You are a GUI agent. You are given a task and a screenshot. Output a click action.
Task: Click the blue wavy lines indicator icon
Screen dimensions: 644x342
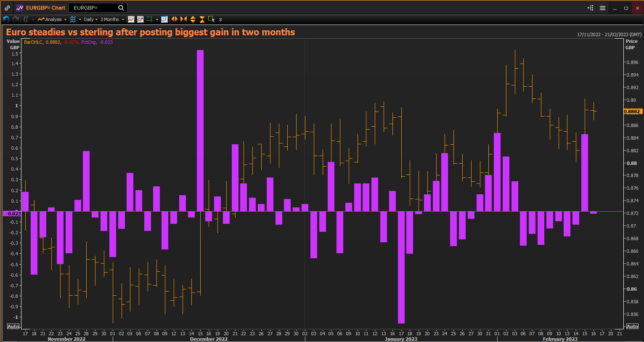pyautogui.click(x=73, y=19)
